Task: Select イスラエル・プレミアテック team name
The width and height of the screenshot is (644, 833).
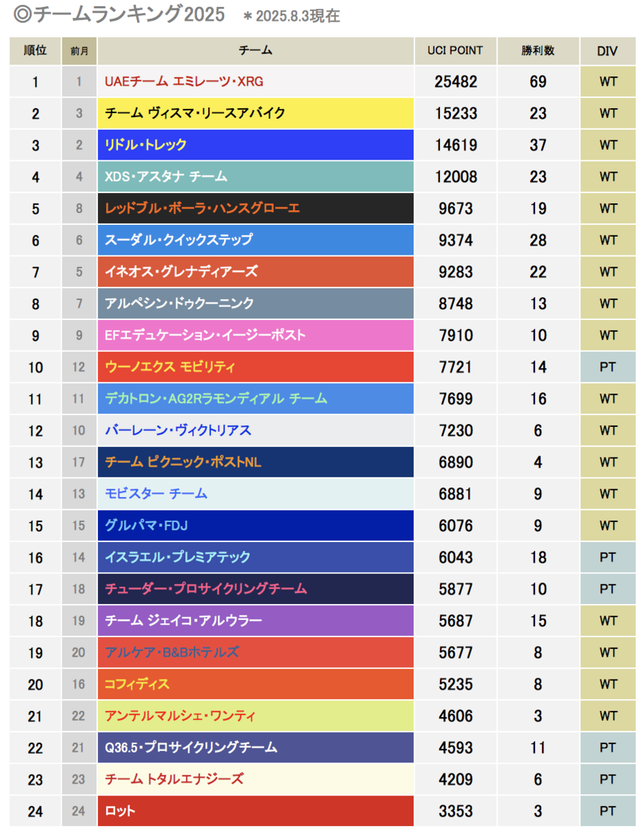Action: pyautogui.click(x=178, y=557)
